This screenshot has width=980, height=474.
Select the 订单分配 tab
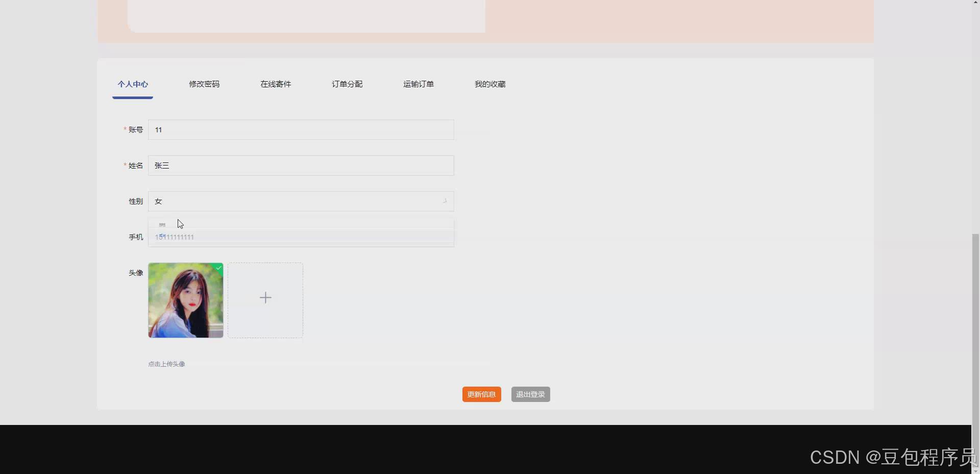coord(347,84)
